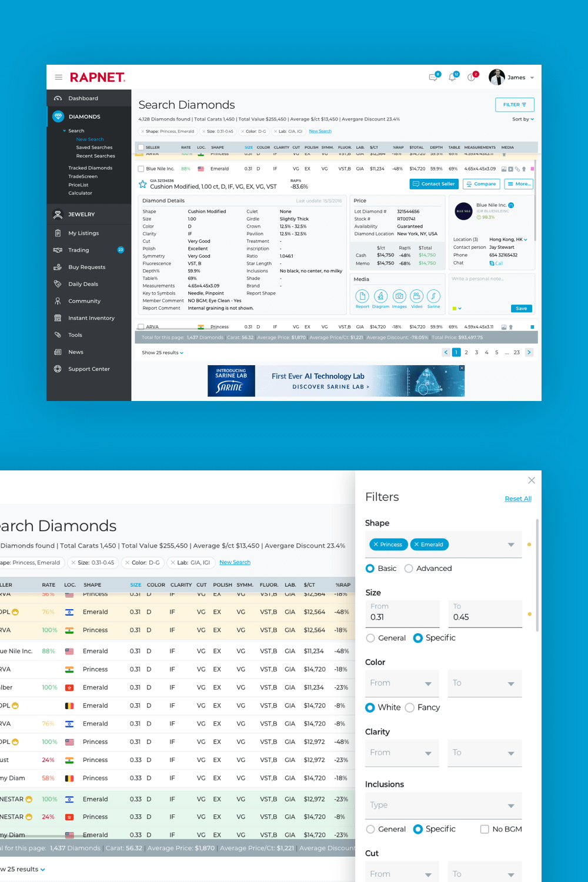Click the Skype Call link

[x=496, y=263]
